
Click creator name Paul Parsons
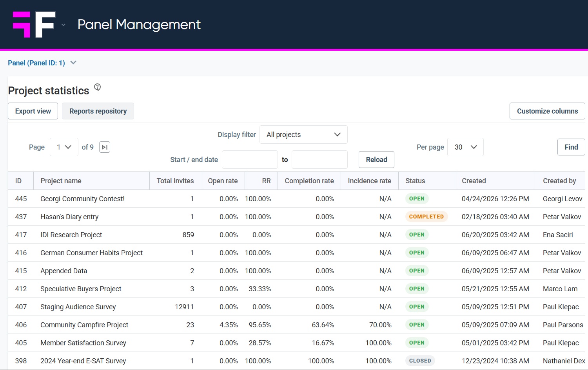563,325
